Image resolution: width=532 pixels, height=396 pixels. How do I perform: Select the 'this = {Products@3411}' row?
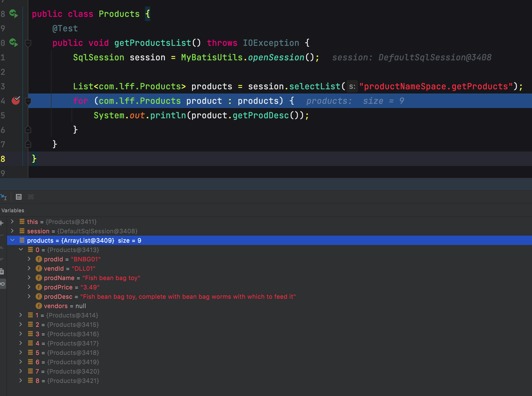(x=269, y=222)
